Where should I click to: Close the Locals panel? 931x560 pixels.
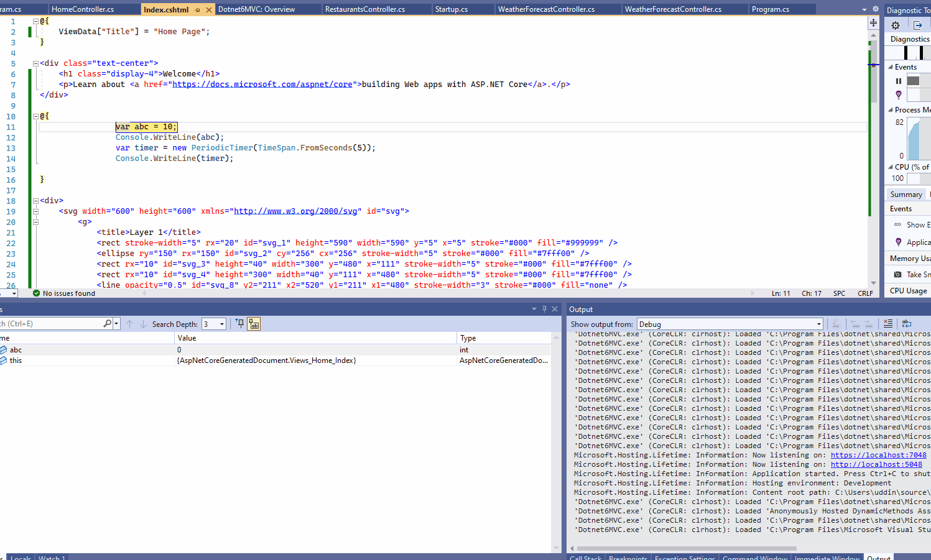pyautogui.click(x=555, y=309)
